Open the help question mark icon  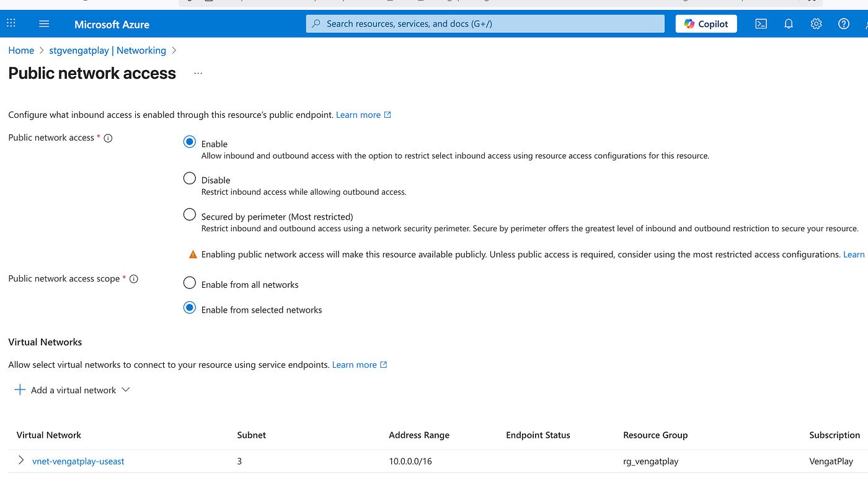(844, 24)
